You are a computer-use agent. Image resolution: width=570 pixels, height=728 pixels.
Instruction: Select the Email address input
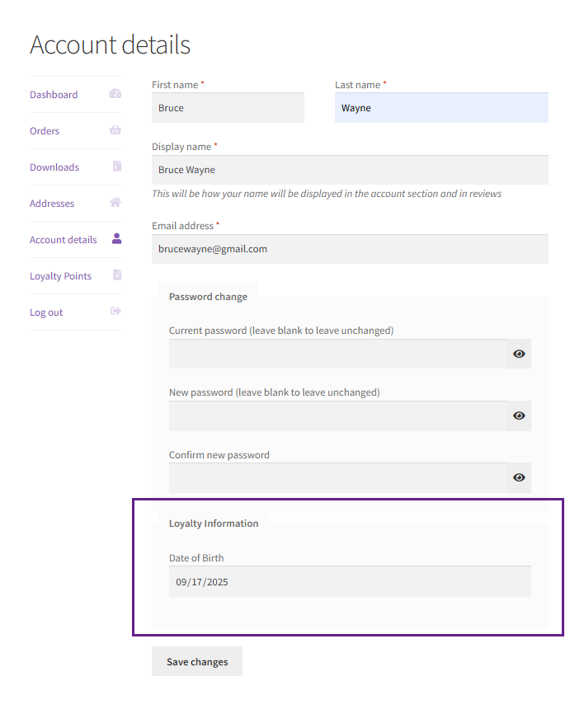[x=350, y=249]
